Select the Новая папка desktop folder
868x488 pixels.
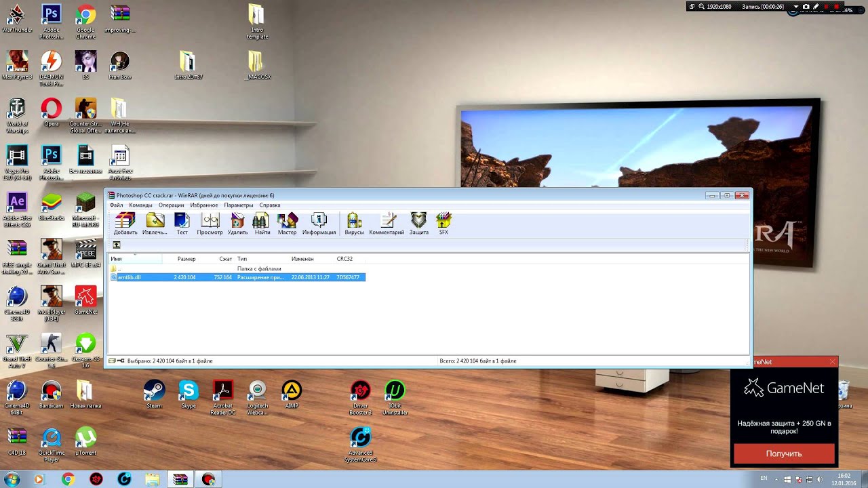point(85,394)
